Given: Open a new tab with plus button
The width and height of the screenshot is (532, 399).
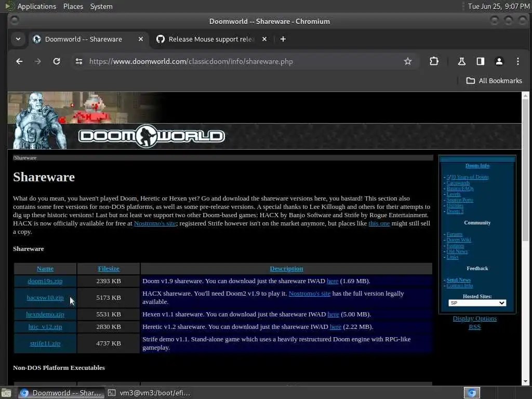Looking at the screenshot, I should point(283,39).
